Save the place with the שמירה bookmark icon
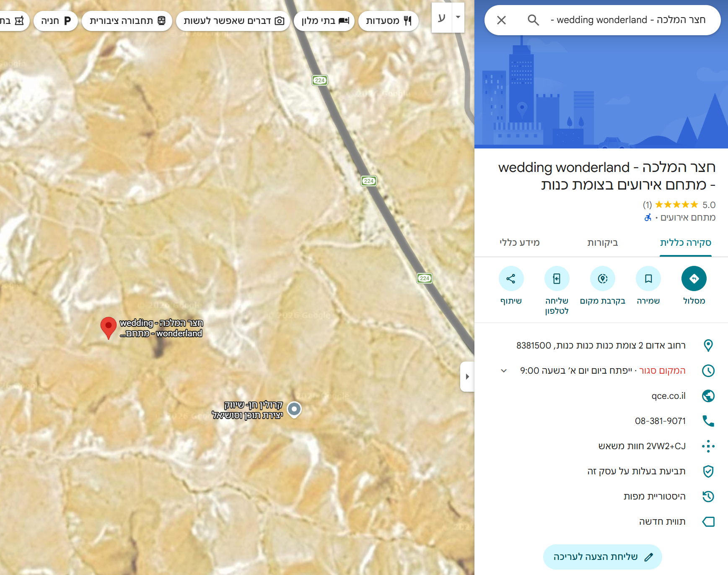The width and height of the screenshot is (728, 575). (x=648, y=278)
